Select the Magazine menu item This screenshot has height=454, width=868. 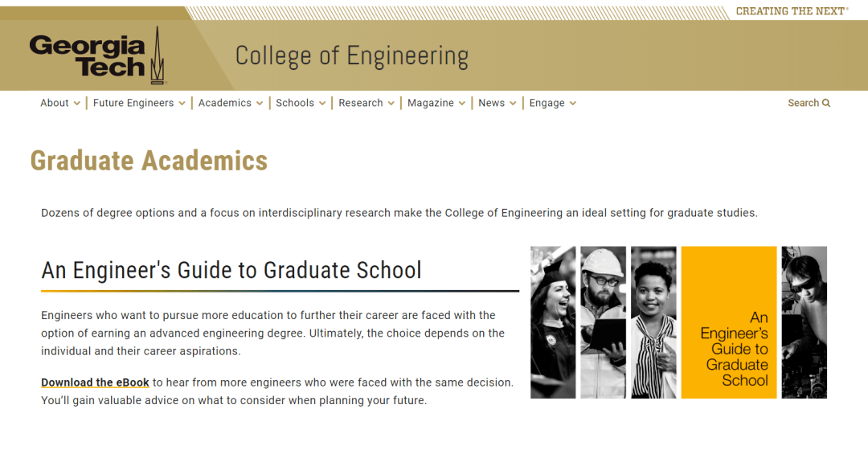point(430,103)
